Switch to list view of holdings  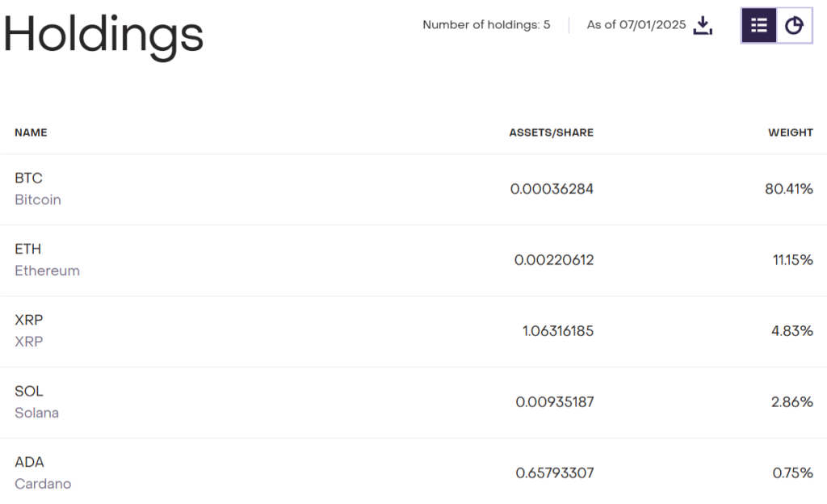759,26
